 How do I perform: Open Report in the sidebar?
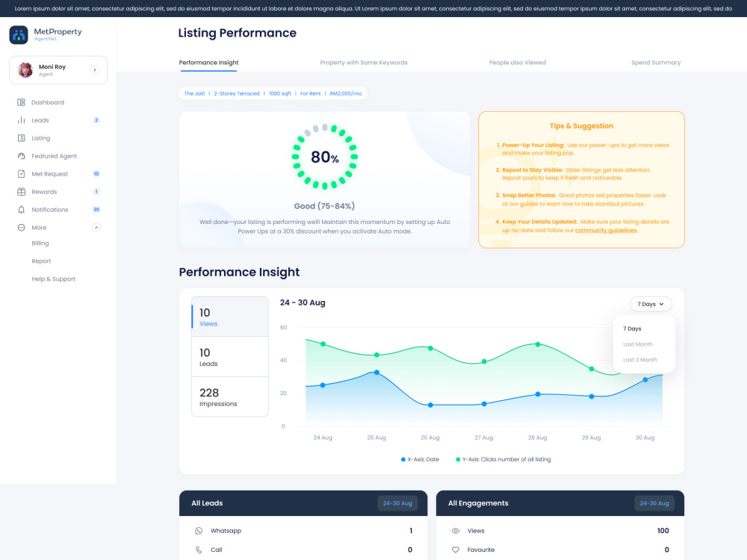click(x=41, y=261)
